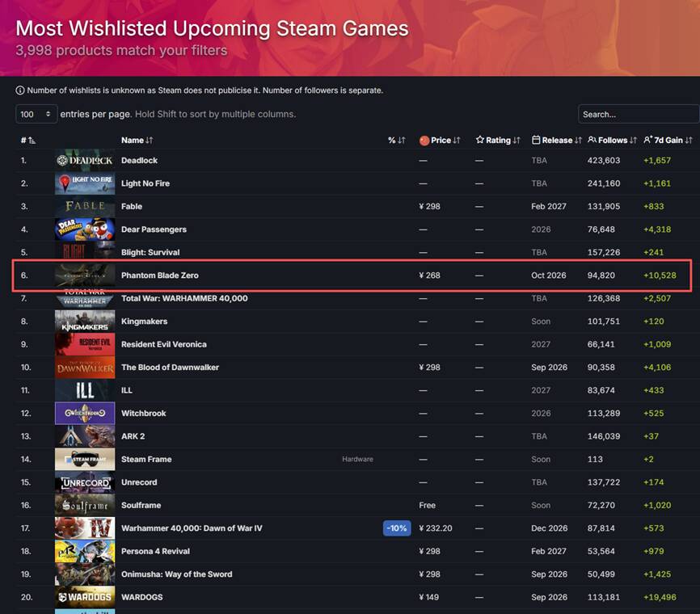Click the info icon before wishlists note
Viewport: 700px width, 614px height.
click(20, 90)
